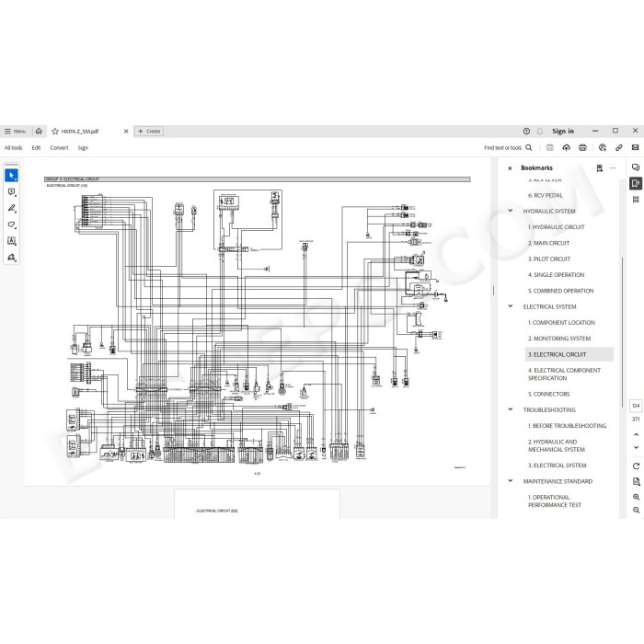This screenshot has height=644, width=644.
Task: Click the zoom in magnifier icon
Action: pyautogui.click(x=637, y=498)
